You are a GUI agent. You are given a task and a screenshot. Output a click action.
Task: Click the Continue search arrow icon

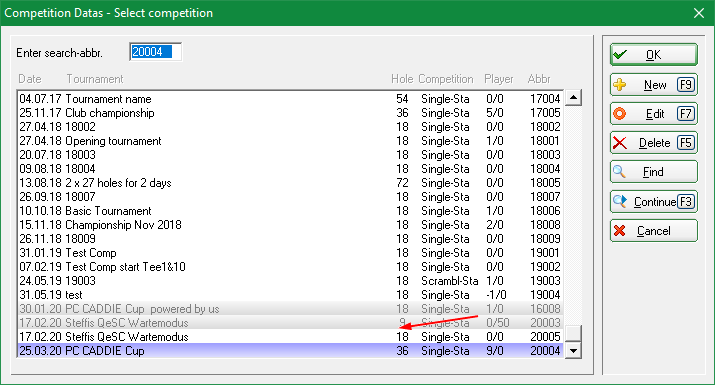pos(620,201)
